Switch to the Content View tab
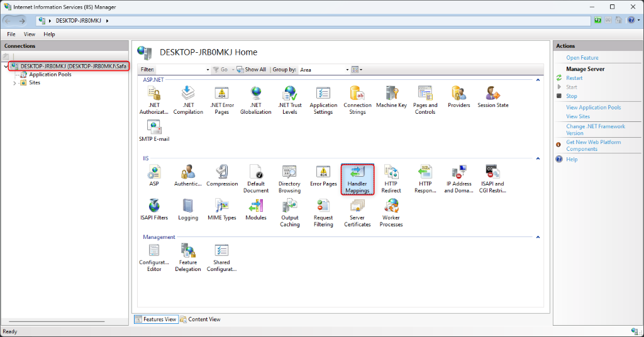The image size is (644, 337). 201,319
